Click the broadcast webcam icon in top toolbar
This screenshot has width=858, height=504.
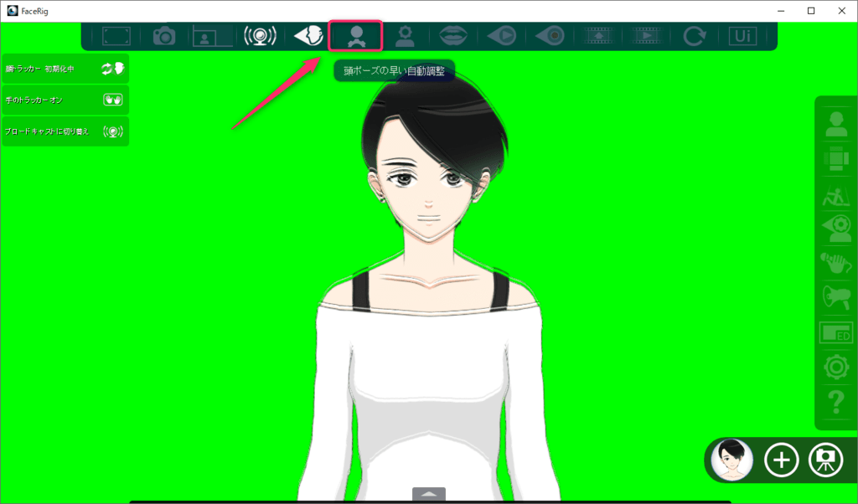pos(260,36)
